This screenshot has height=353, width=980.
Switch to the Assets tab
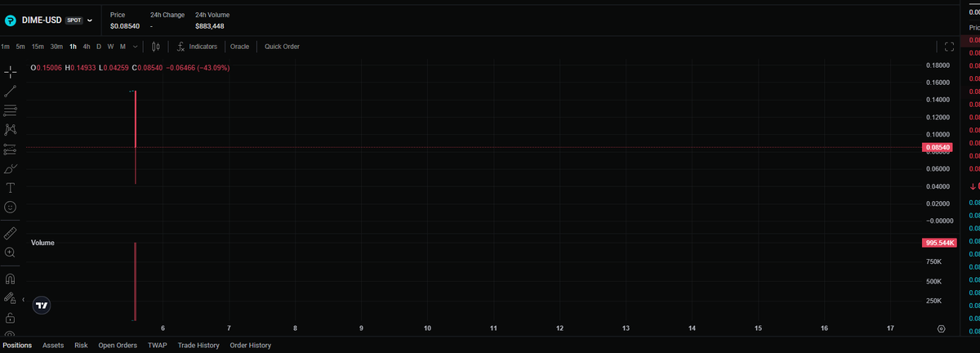click(53, 346)
